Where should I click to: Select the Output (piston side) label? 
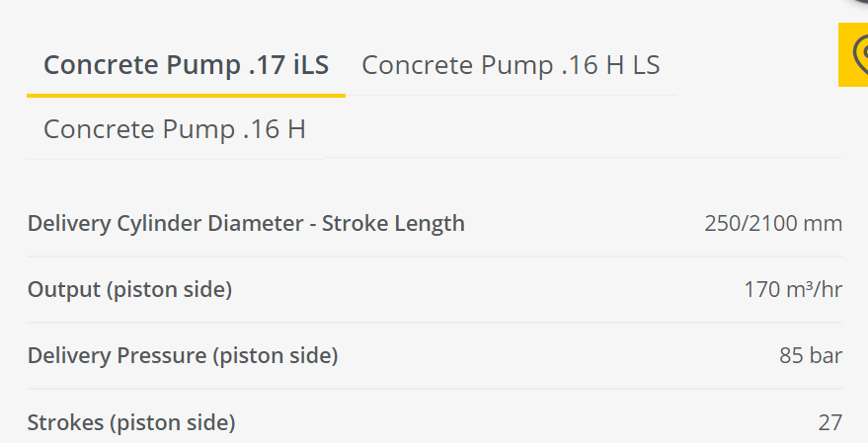[129, 290]
